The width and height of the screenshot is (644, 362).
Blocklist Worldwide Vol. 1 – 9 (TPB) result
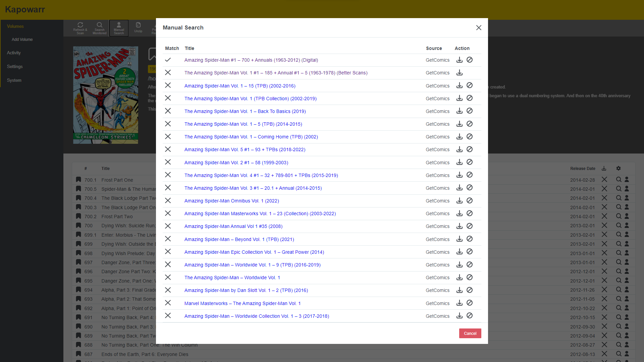[470, 265]
